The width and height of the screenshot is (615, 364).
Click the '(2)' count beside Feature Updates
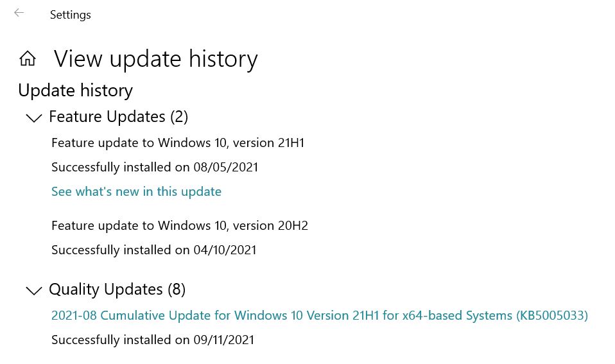tap(178, 117)
